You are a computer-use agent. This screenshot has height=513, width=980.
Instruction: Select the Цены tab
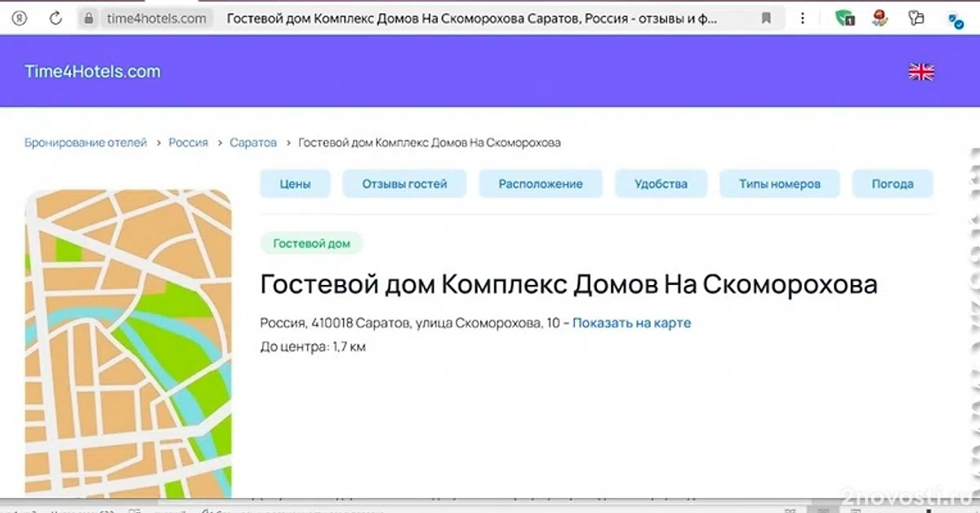(x=295, y=184)
